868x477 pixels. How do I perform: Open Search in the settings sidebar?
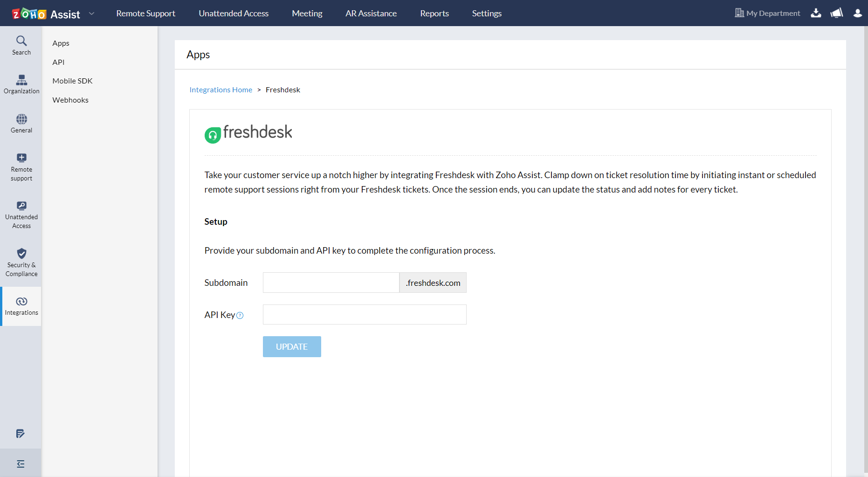pos(21,46)
